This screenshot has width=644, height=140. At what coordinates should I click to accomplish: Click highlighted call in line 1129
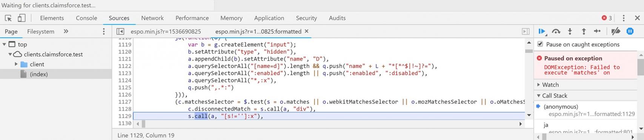[x=201, y=116]
